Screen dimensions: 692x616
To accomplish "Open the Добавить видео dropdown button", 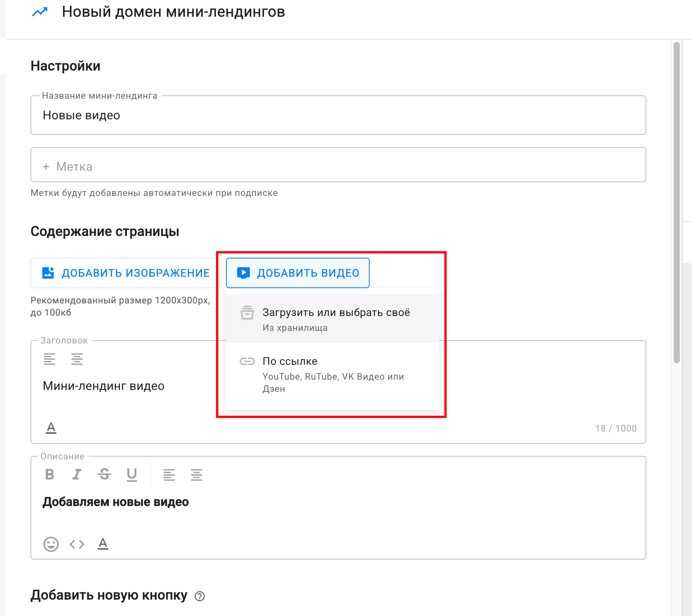I will click(298, 273).
